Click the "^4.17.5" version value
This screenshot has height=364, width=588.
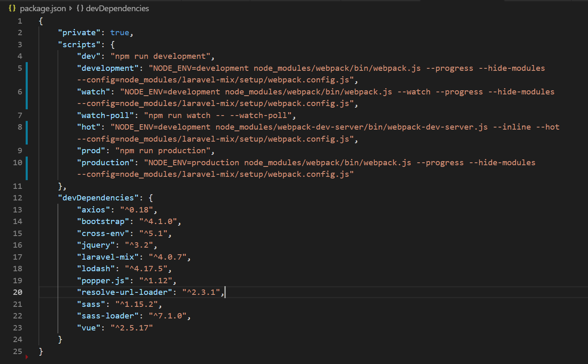pos(146,269)
